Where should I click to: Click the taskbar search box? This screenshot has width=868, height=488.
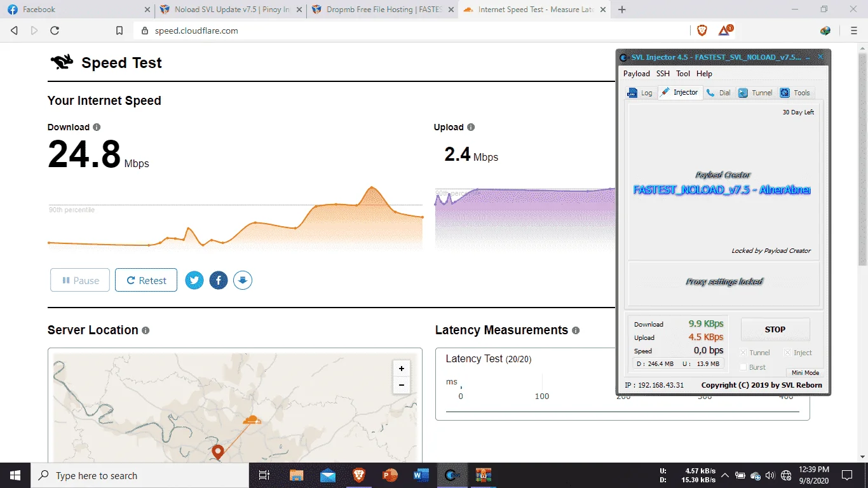140,475
